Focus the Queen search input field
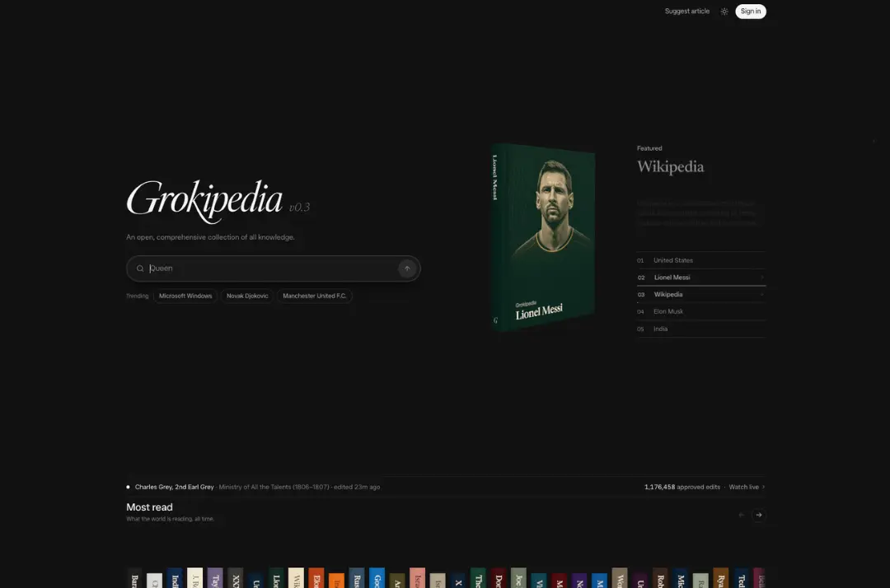Image resolution: width=890 pixels, height=588 pixels. pos(271,268)
